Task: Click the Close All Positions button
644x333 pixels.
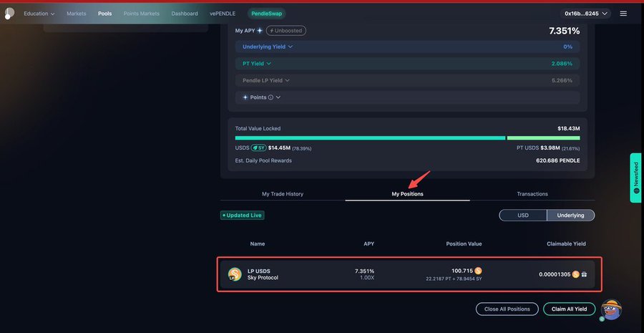Action: pyautogui.click(x=507, y=309)
